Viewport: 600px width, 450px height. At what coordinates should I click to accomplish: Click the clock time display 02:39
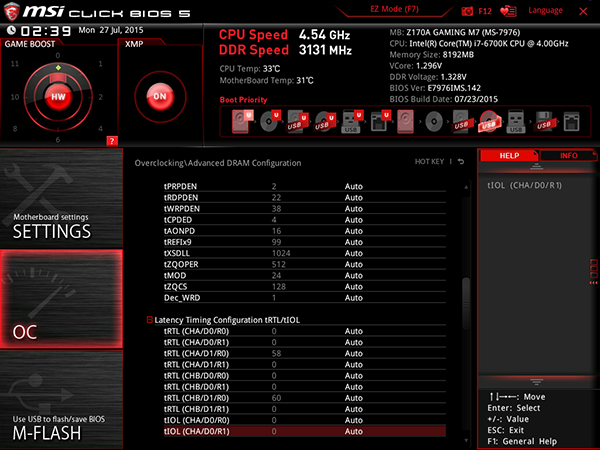click(x=46, y=31)
